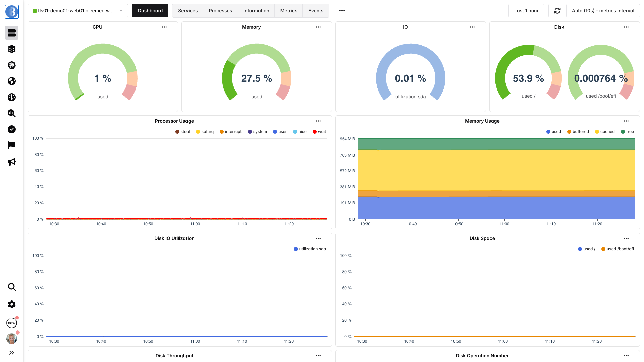Open the chart magnifier analytics icon
Image resolution: width=644 pixels, height=362 pixels.
[12, 113]
